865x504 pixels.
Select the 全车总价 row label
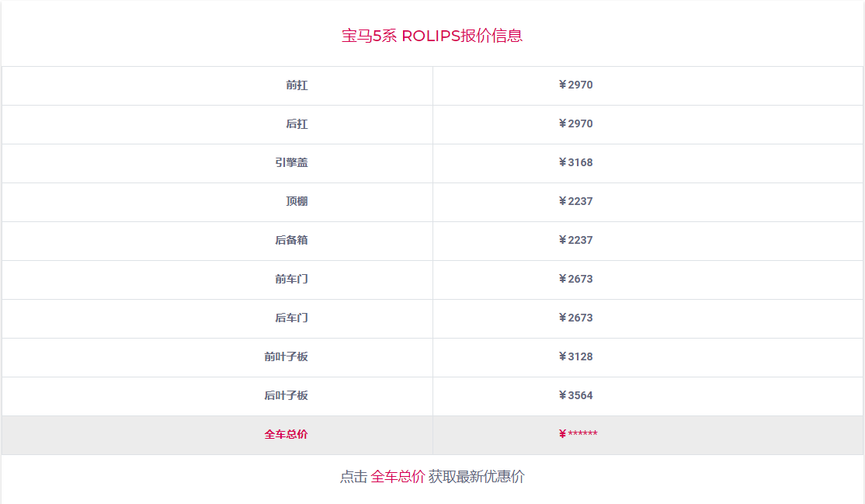(286, 434)
